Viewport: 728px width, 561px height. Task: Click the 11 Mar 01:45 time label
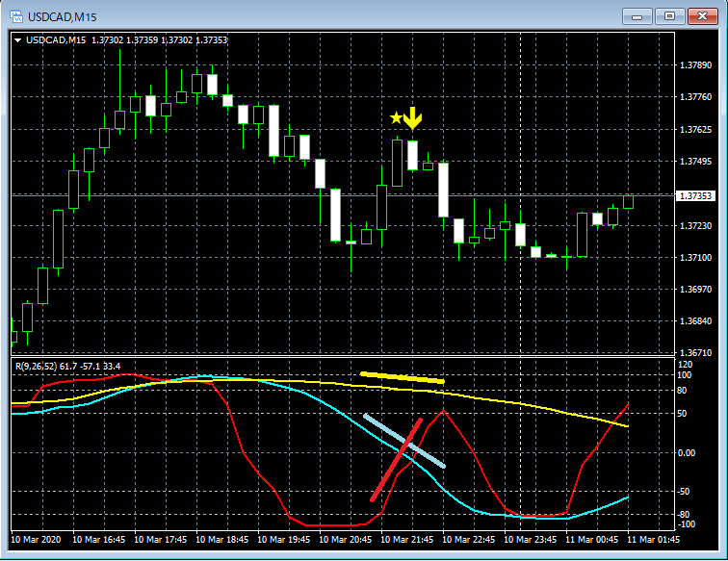coord(654,540)
